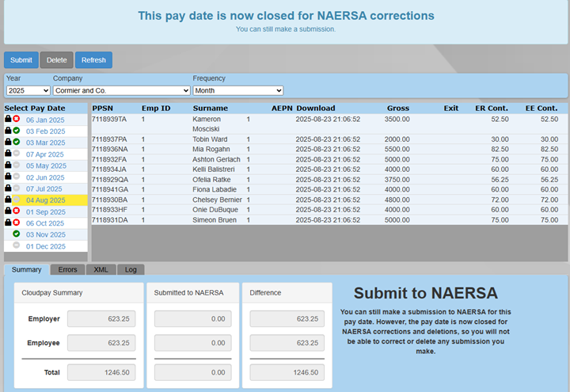Switch to the Errors tab

click(67, 270)
